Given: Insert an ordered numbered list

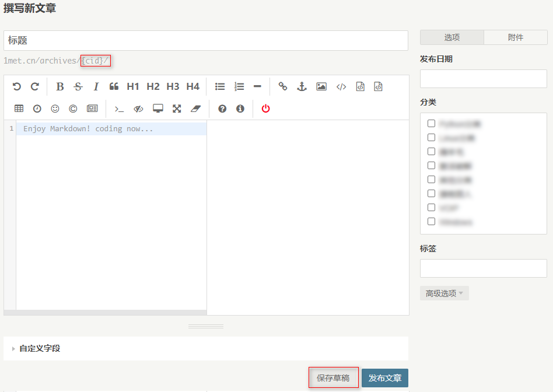Looking at the screenshot, I should coord(239,86).
